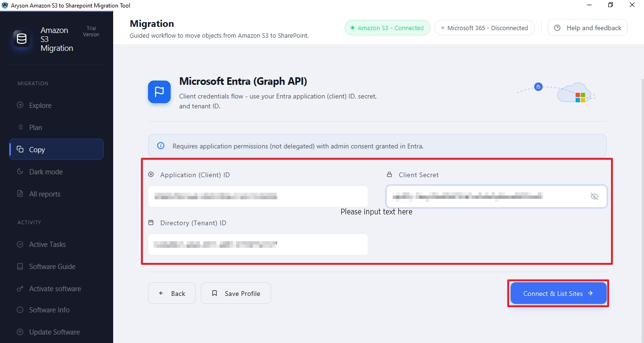Click the Save Profile button
This screenshot has width=644, height=343.
[x=236, y=293]
